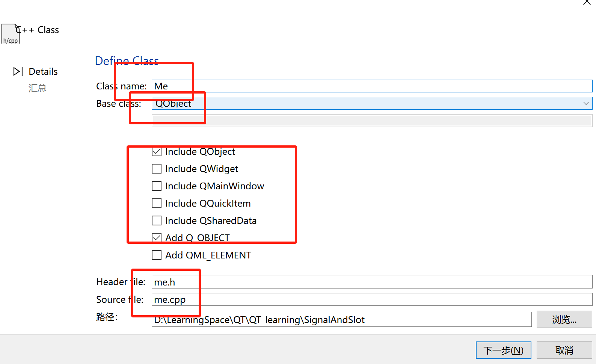Click the h/cpp C++ Class file icon
596x364 pixels.
[x=10, y=34]
